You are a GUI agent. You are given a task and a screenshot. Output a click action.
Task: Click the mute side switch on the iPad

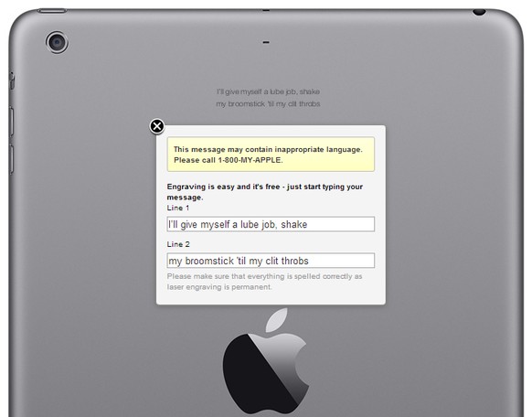pyautogui.click(x=12, y=81)
